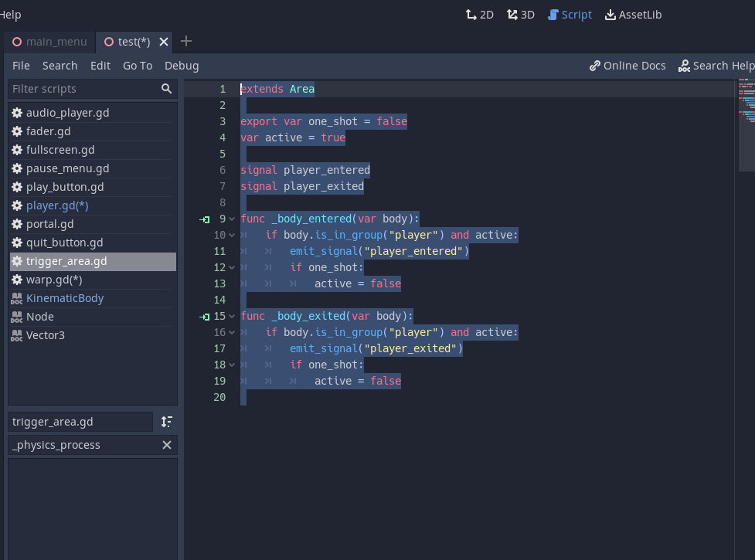The image size is (755, 560).
Task: Click the signal connection icon on line 15
Action: [205, 317]
